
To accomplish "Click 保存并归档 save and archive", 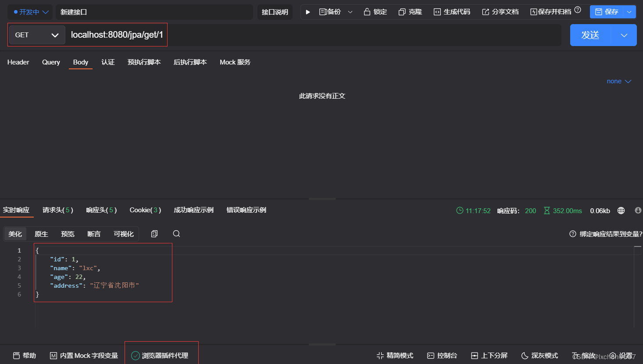I will click(551, 12).
